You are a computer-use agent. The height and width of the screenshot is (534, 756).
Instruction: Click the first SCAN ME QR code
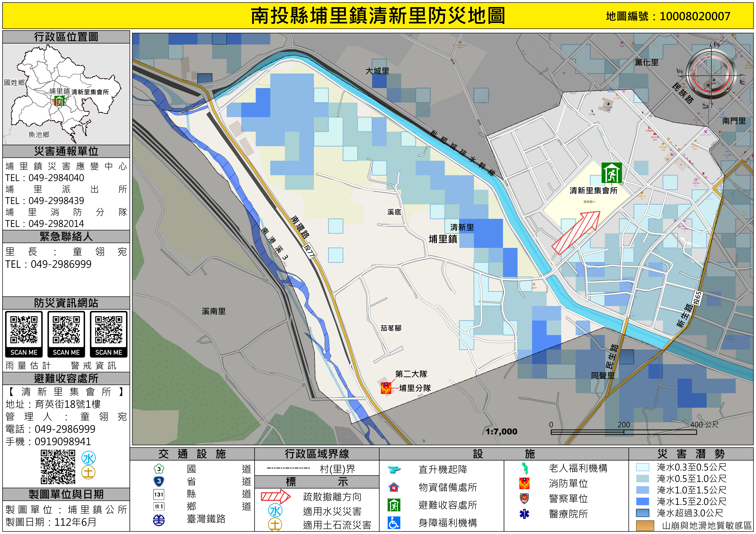tap(24, 330)
